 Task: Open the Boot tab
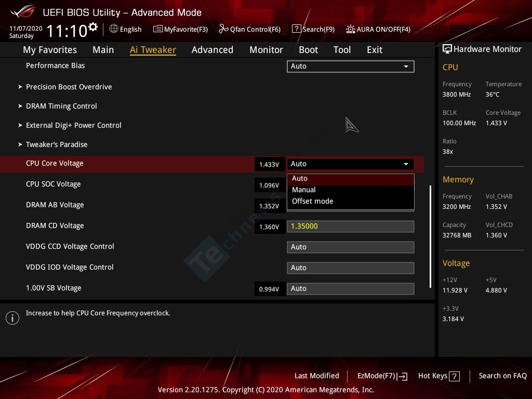coord(308,50)
